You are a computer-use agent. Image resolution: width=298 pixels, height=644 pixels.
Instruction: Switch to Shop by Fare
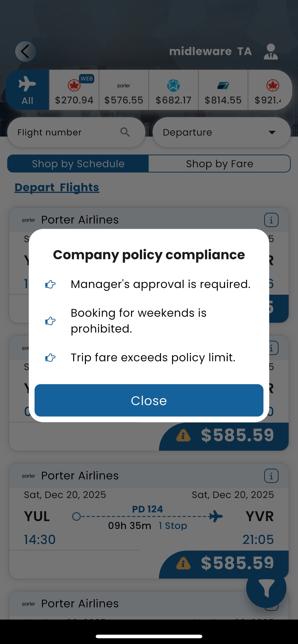pyautogui.click(x=219, y=164)
